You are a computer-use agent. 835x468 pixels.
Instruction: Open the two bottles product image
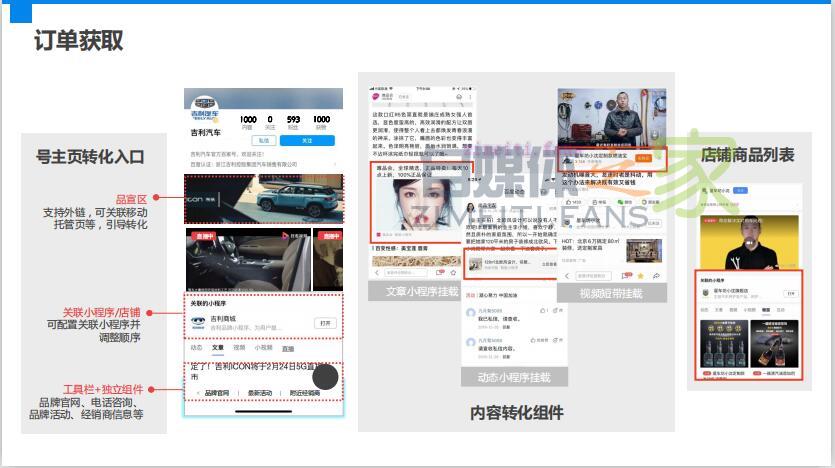774,344
